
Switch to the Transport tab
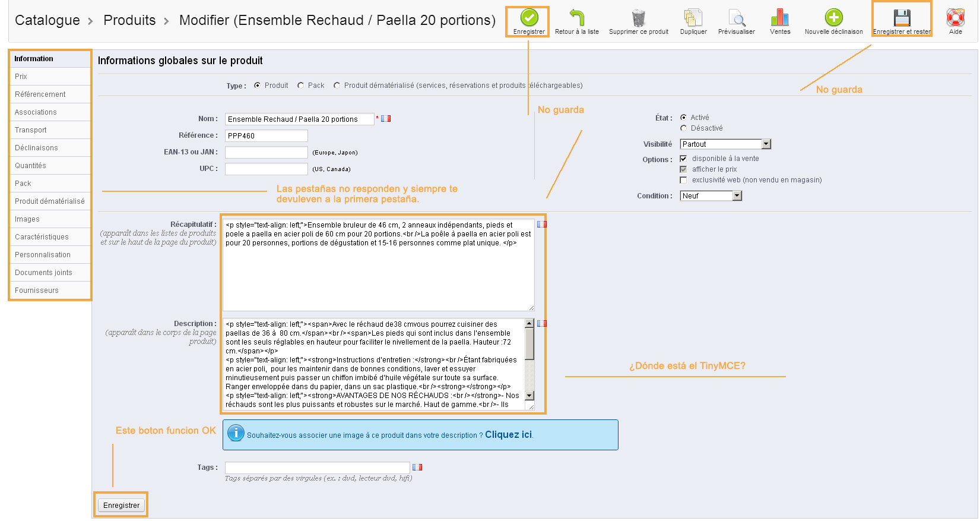[50, 130]
